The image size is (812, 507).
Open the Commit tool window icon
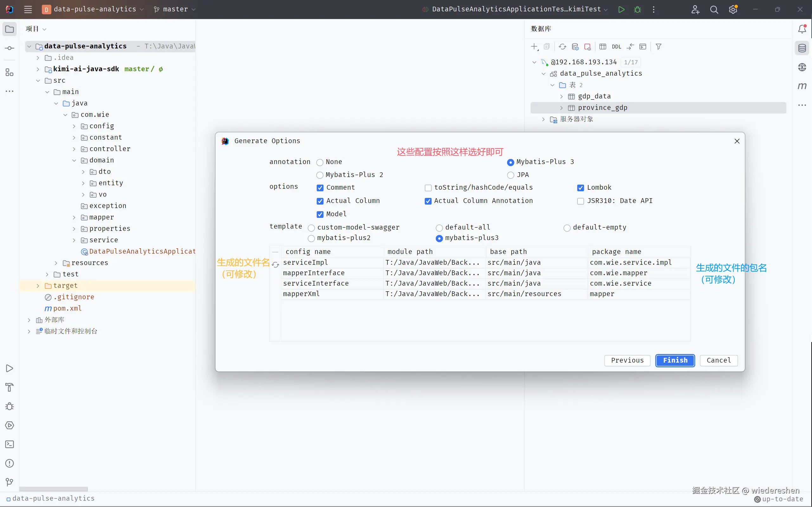click(10, 48)
